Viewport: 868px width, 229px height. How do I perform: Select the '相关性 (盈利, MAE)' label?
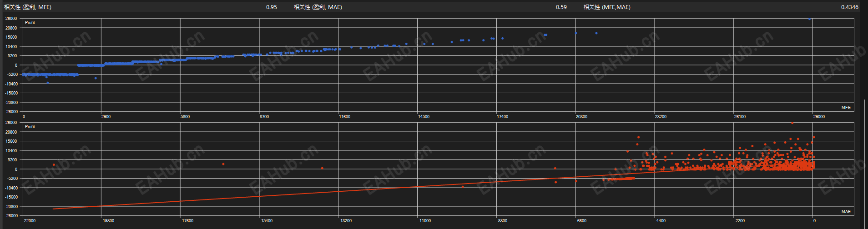click(x=318, y=7)
